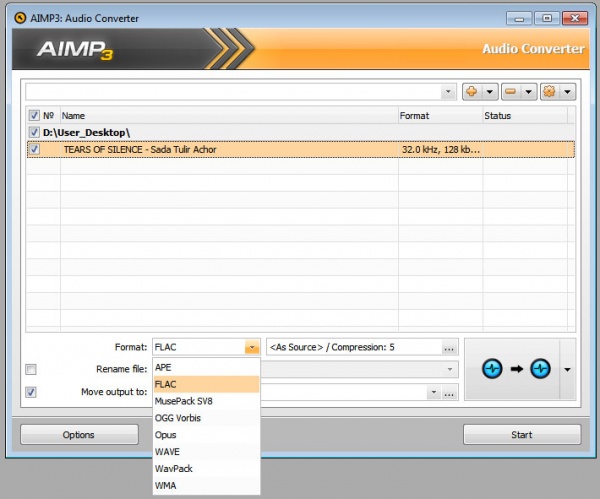Click the AIMP3 title bar app icon

coord(20,18)
